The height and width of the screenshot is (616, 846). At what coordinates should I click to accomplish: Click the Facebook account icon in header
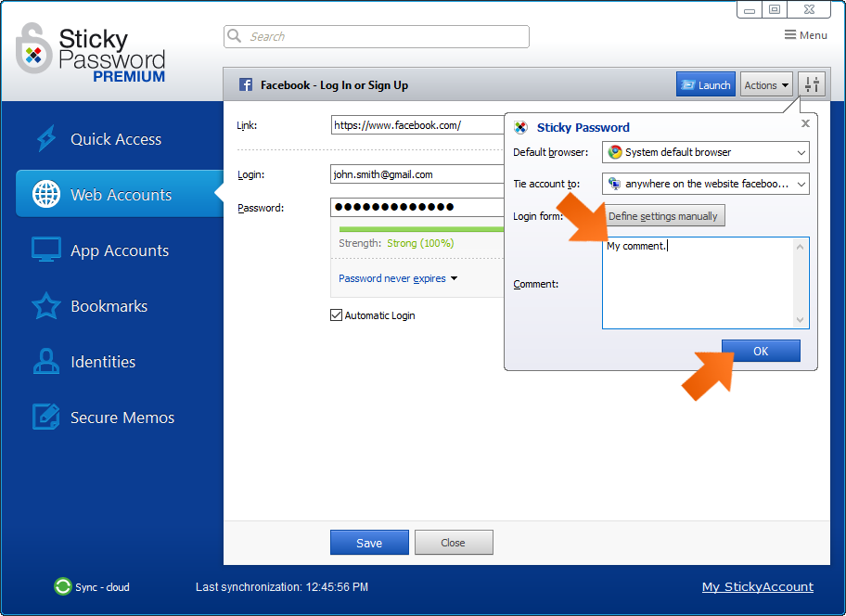click(x=246, y=84)
